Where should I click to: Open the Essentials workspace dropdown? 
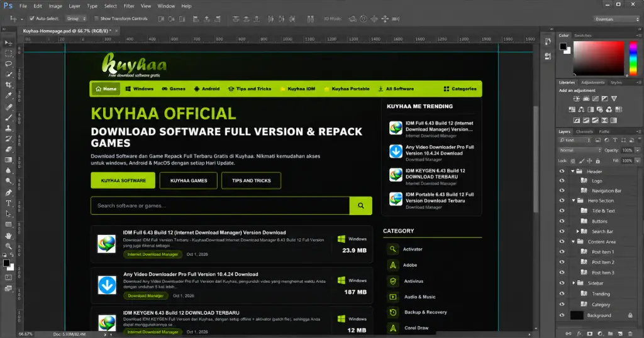coord(617,19)
